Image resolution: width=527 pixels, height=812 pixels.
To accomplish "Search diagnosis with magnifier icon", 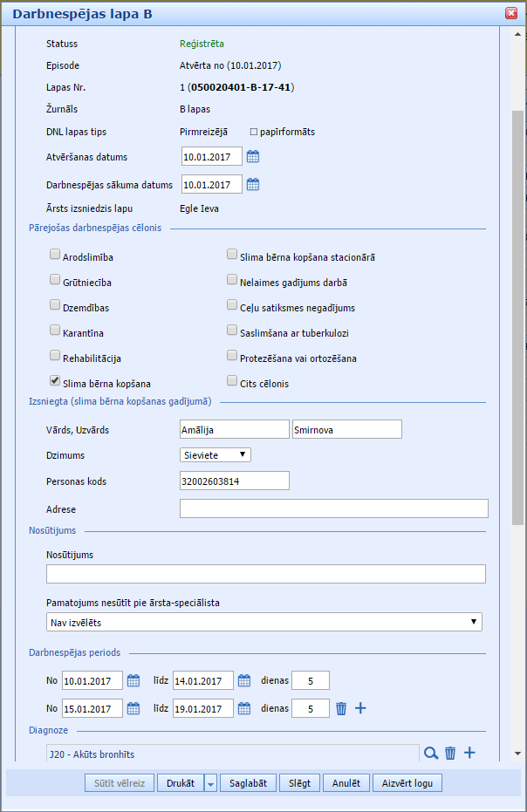I will point(430,753).
